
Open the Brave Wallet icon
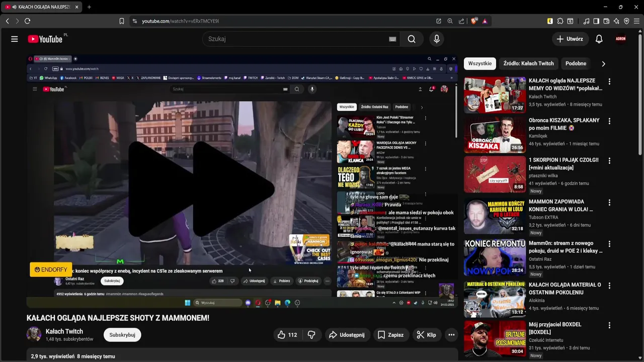(606, 21)
